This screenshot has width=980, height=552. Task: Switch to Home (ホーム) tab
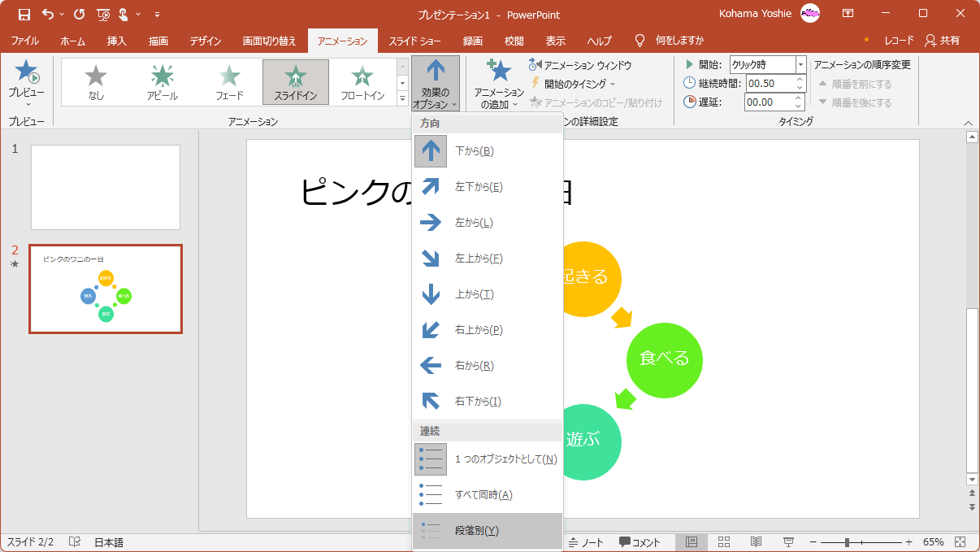coord(72,41)
